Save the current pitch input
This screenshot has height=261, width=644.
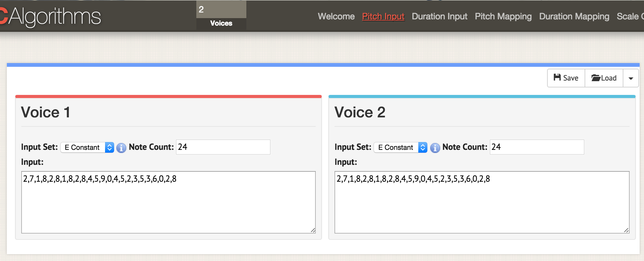pyautogui.click(x=566, y=78)
